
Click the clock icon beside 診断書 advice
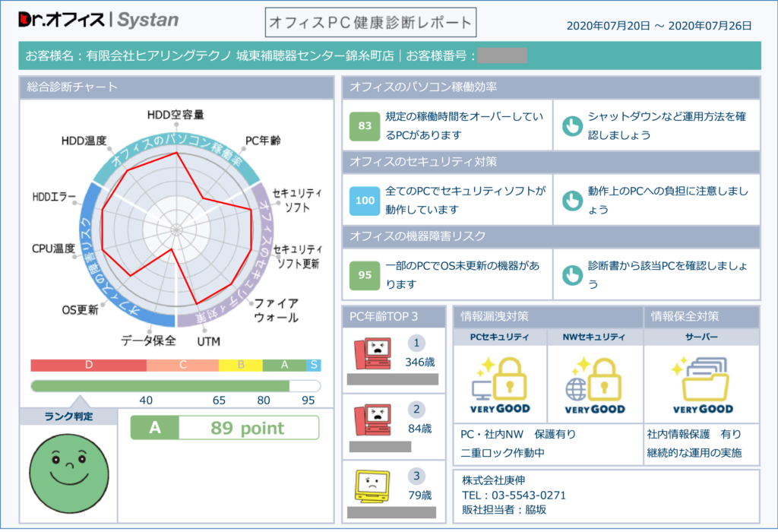click(x=572, y=275)
